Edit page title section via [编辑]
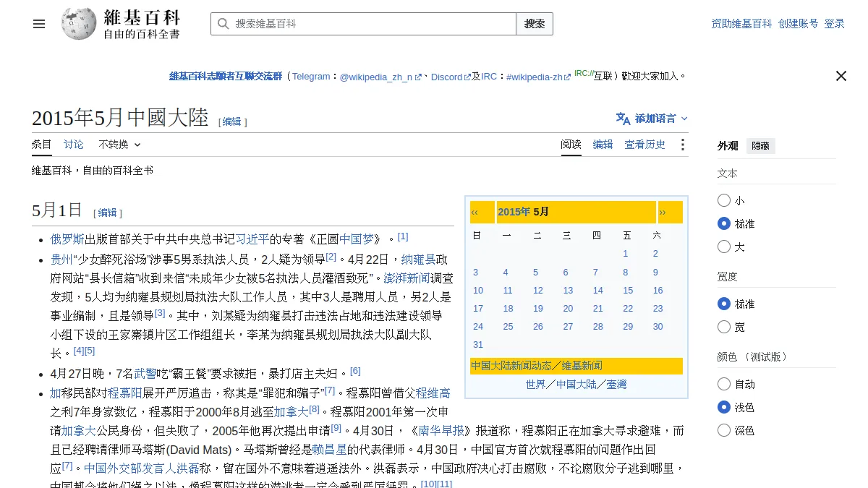 tap(232, 121)
